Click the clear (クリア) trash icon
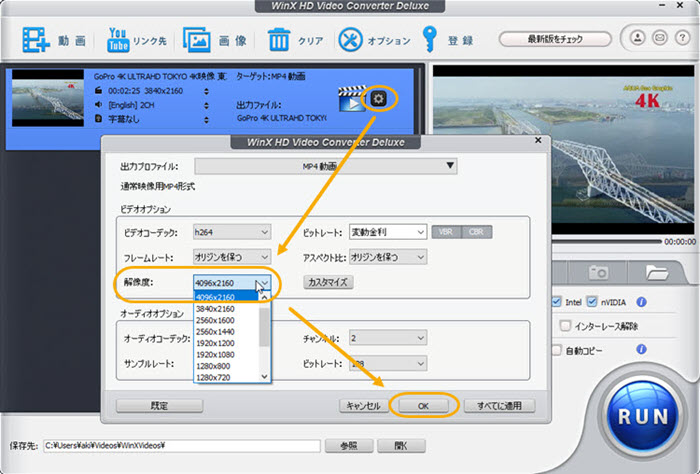Viewport: 700px width, 474px height. pos(279,40)
